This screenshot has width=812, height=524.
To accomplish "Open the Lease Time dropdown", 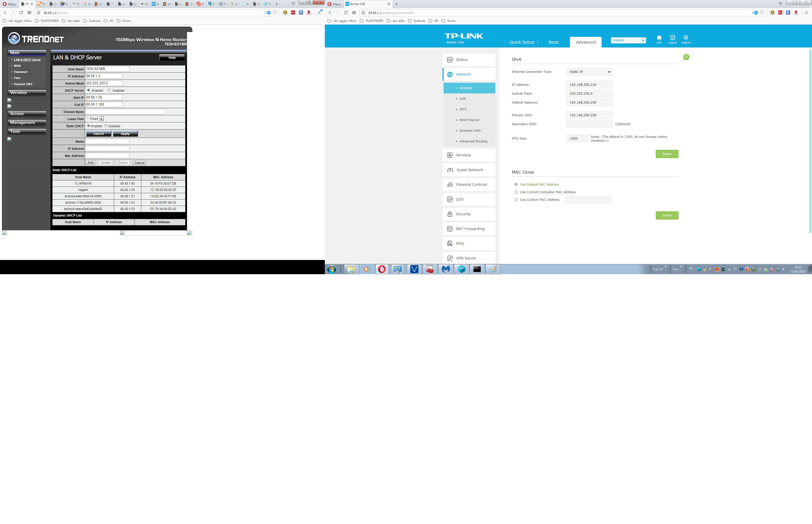I will point(101,119).
